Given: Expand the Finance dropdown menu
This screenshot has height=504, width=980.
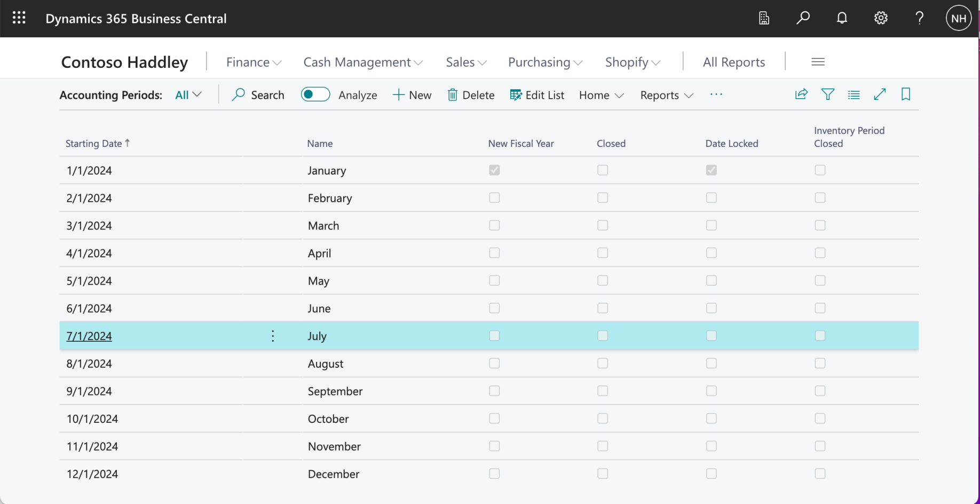Looking at the screenshot, I should click(254, 62).
